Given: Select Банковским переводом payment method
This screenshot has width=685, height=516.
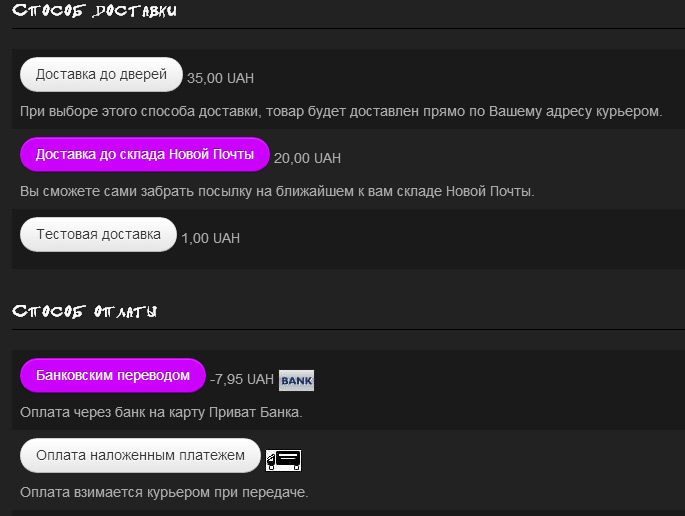Looking at the screenshot, I should (x=112, y=376).
